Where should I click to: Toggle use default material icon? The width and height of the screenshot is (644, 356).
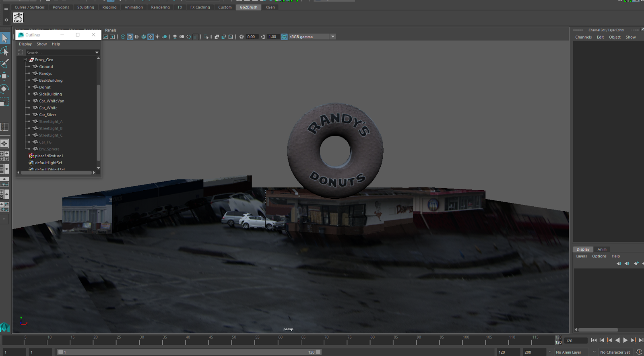click(137, 37)
